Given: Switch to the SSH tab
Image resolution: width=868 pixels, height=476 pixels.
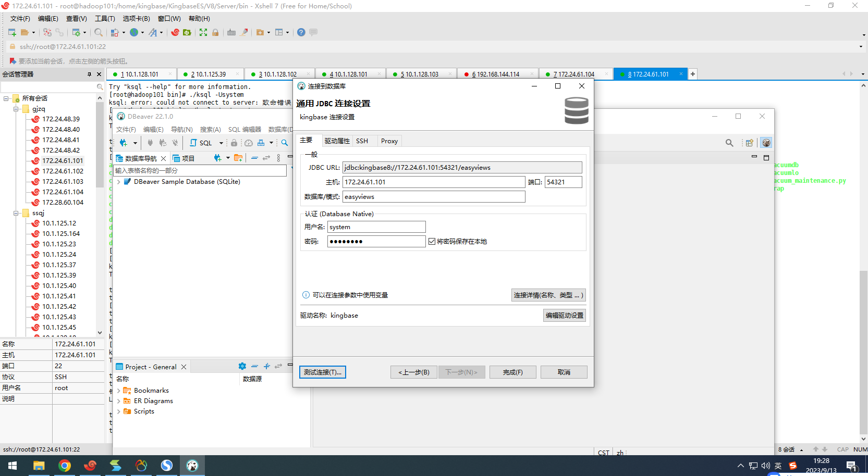Looking at the screenshot, I should pos(362,141).
